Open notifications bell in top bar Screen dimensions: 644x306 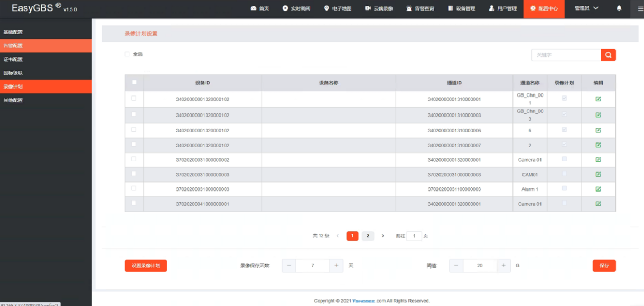click(619, 8)
